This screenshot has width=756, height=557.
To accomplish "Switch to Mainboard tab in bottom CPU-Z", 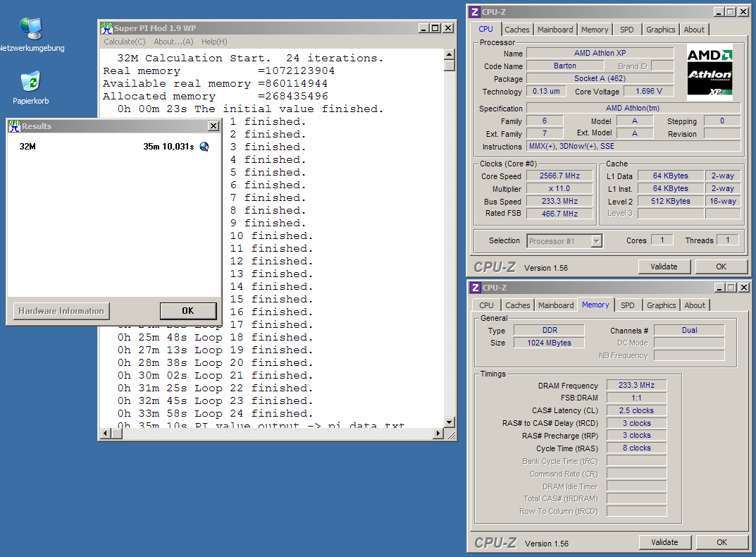I will pyautogui.click(x=556, y=305).
